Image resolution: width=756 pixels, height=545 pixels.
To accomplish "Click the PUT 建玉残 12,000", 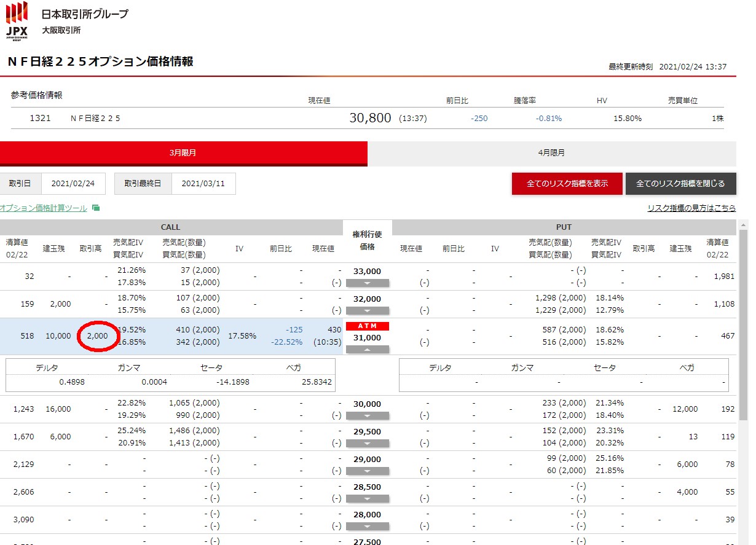I will 685,409.
